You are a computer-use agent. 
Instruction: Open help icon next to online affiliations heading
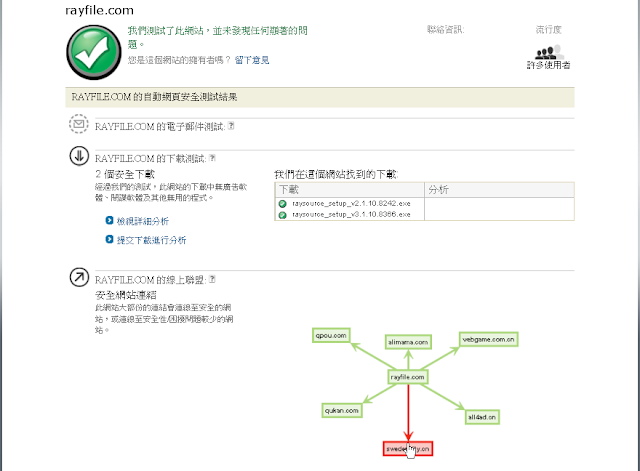point(212,279)
